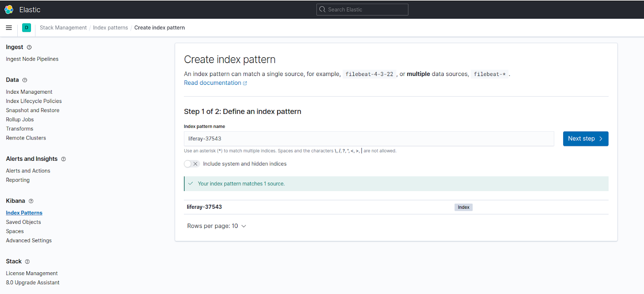Open the Rows per page dropdown
The height and width of the screenshot is (294, 644).
pos(217,226)
